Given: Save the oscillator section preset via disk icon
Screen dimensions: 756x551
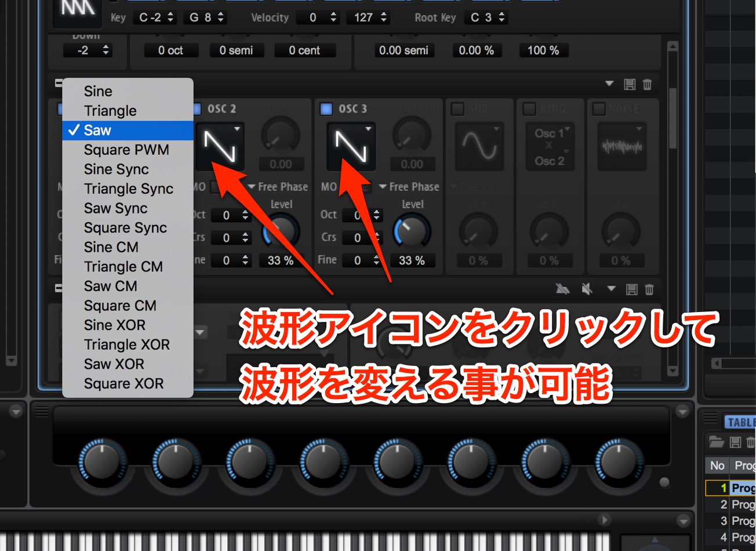Looking at the screenshot, I should click(x=630, y=85).
